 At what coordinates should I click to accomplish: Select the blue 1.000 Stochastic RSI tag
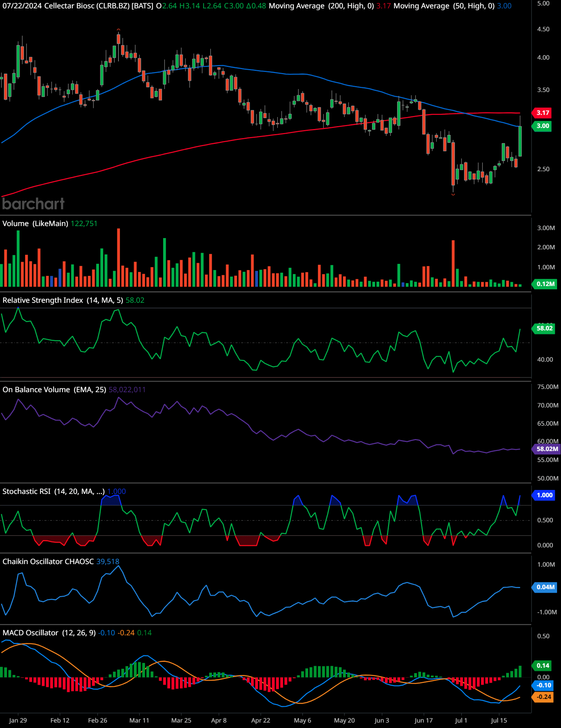click(544, 495)
